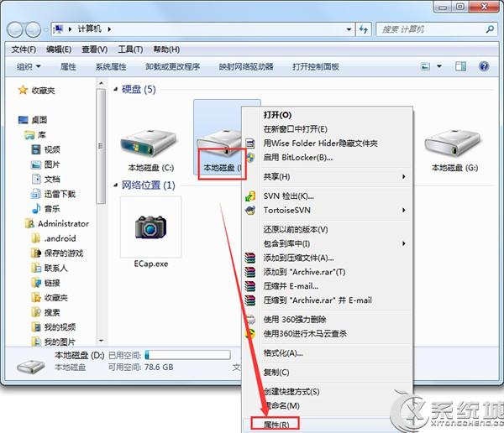Click 系统属性 toolbar button

111,66
